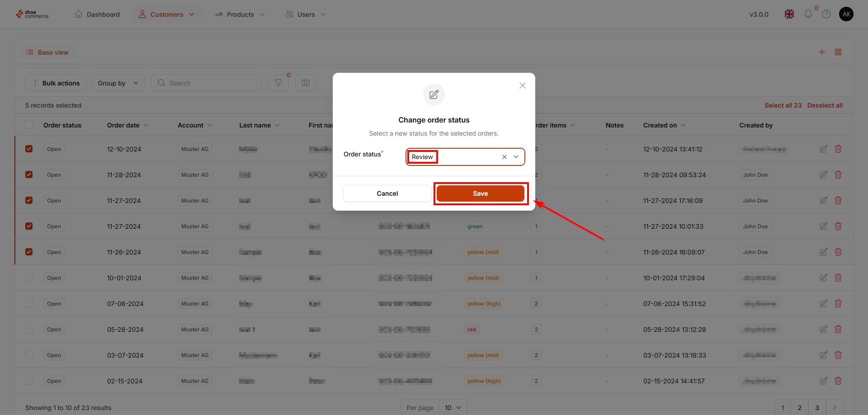Open the Account column sort chevron
The image size is (868, 415).
point(210,125)
